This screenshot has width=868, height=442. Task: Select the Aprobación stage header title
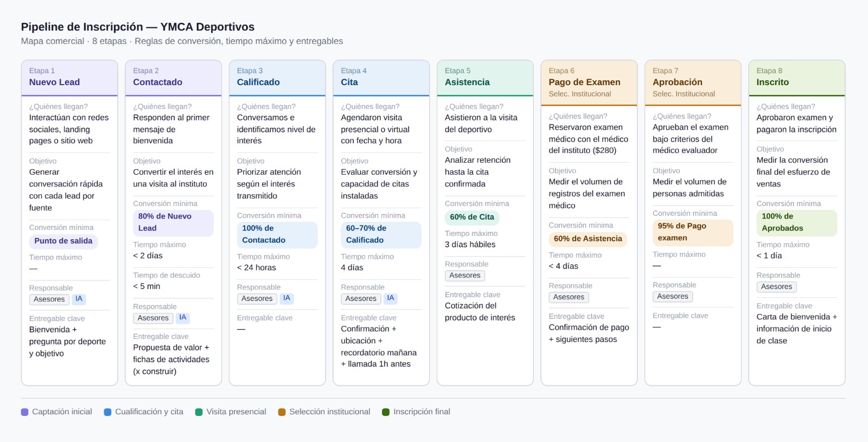click(x=678, y=82)
